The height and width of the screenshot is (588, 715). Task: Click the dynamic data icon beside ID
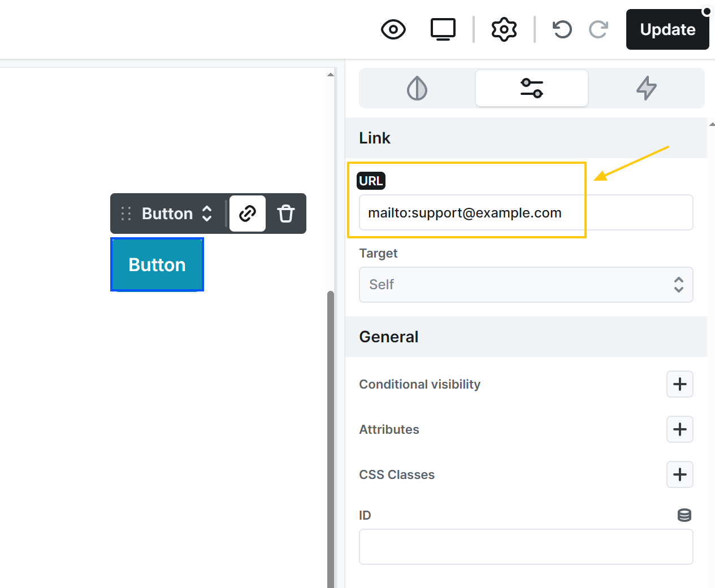tap(684, 515)
